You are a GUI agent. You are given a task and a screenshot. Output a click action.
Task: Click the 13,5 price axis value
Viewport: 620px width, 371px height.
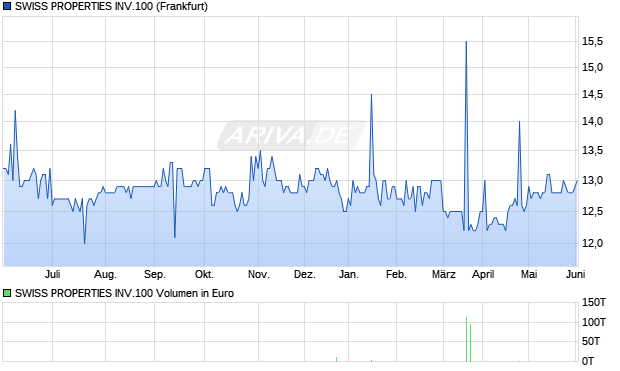[x=593, y=150]
